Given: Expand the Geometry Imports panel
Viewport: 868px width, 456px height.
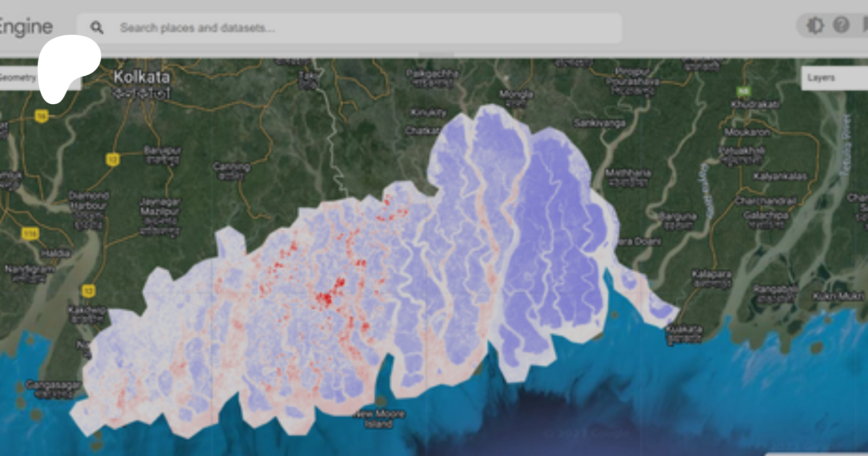Looking at the screenshot, I should 18,78.
